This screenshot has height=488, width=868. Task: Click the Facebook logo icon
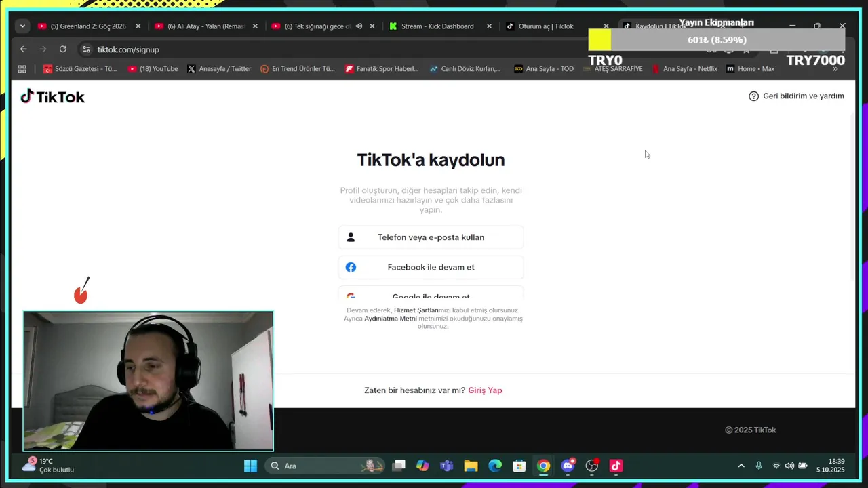pyautogui.click(x=351, y=267)
